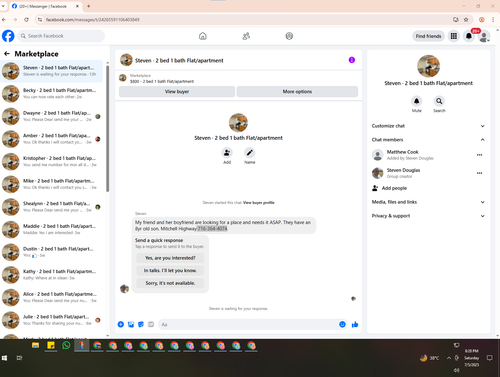500x377 pixels.
Task: Edit chat name with pencil icon
Action: point(249,153)
